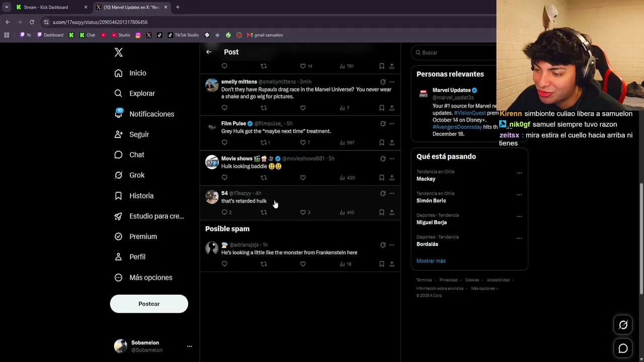Viewport: 644px width, 362px height.
Task: Open the Mackay trend
Action: [x=426, y=179]
